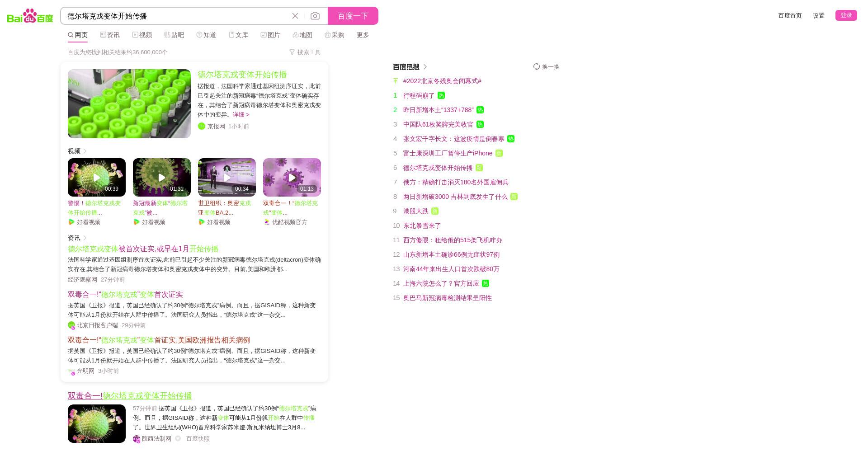Open the 采购 tab

(x=335, y=35)
